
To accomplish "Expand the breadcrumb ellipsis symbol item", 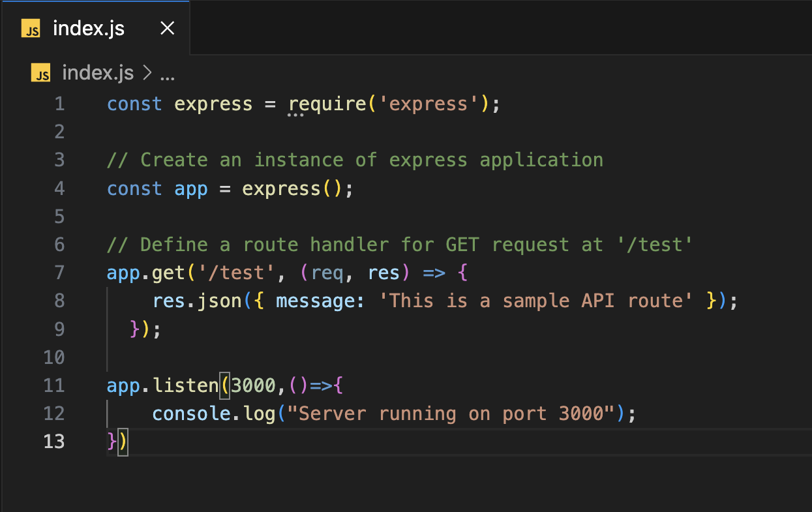I will 167,74.
